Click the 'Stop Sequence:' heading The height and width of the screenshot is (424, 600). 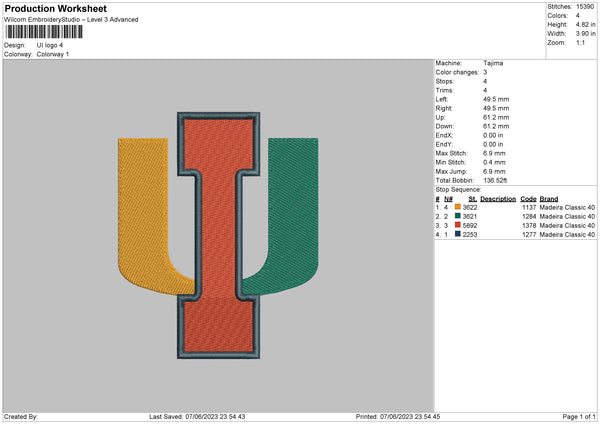(x=458, y=189)
